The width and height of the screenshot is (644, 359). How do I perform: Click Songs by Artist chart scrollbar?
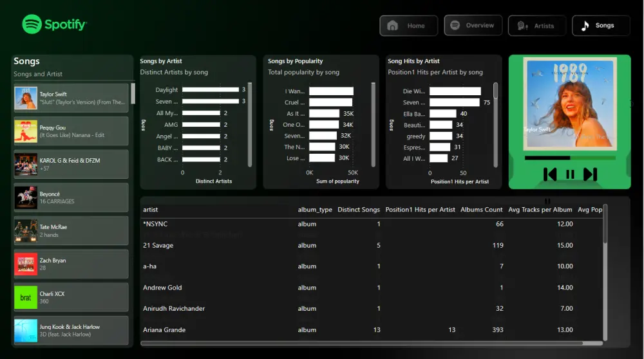250,125
